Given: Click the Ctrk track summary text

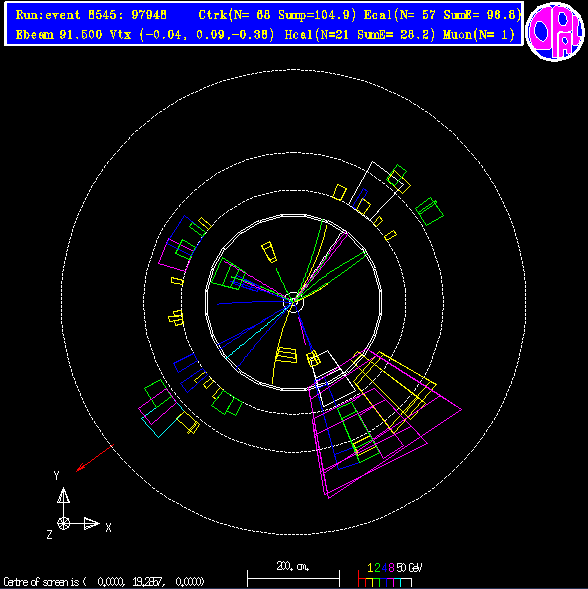Looking at the screenshot, I should click(277, 15).
